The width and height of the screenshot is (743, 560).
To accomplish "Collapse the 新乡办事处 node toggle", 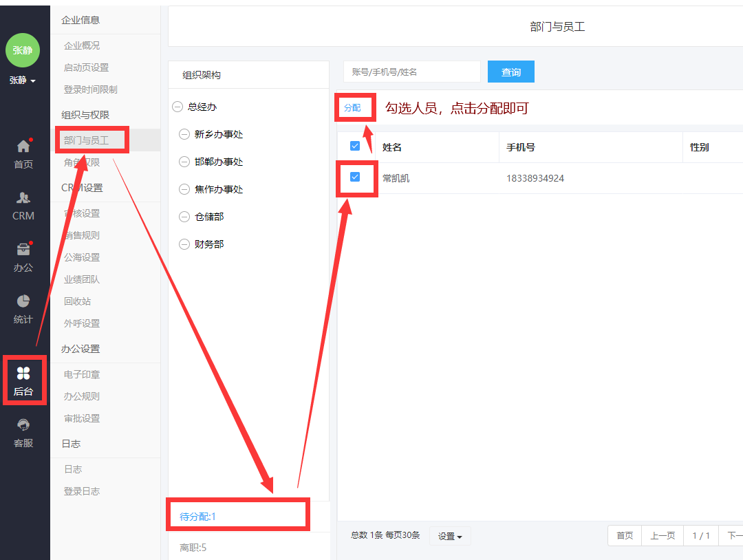I will coord(184,135).
